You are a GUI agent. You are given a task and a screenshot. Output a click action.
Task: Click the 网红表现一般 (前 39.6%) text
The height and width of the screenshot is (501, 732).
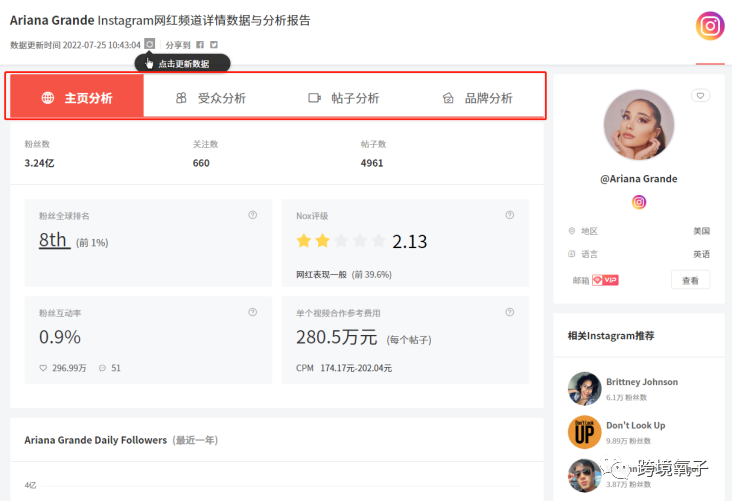pos(344,275)
